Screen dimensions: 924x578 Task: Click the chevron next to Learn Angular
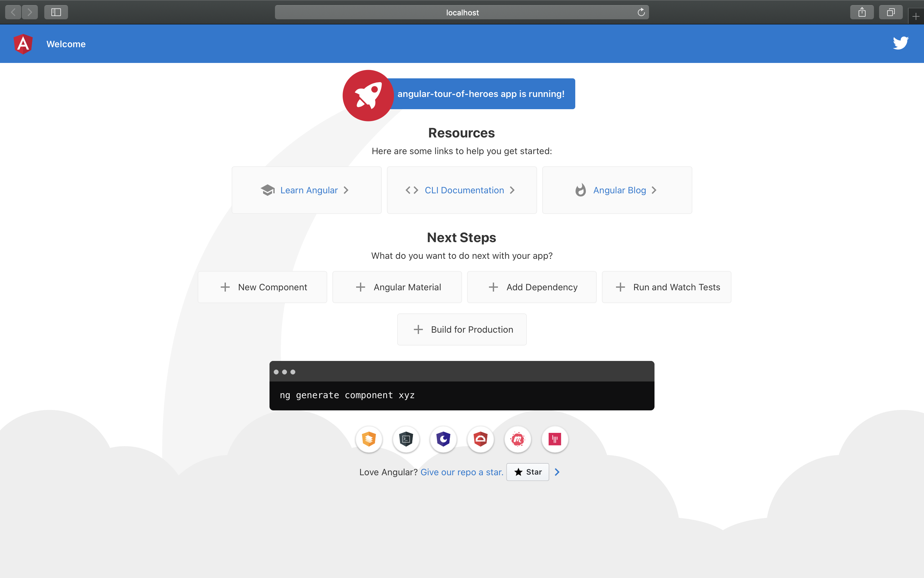click(x=346, y=190)
